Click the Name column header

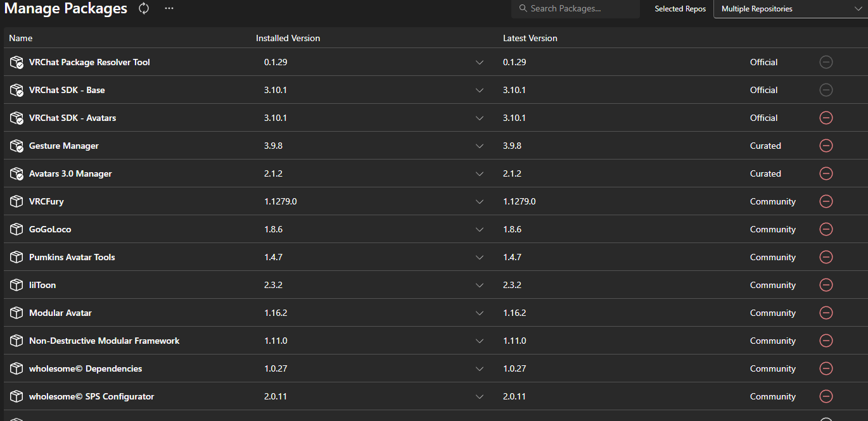[20, 38]
